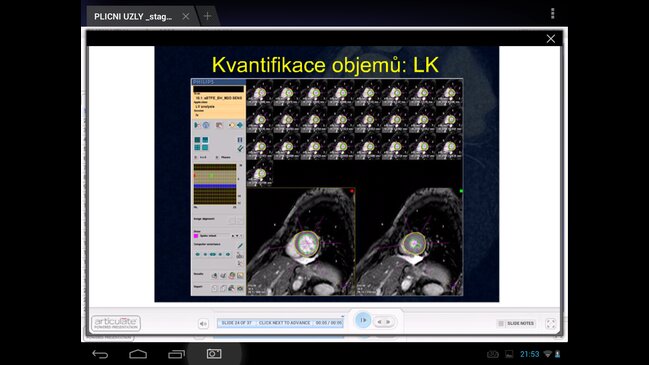This screenshot has width=649, height=365.
Task: Advance to the next slide arrow
Action: [x=389, y=322]
